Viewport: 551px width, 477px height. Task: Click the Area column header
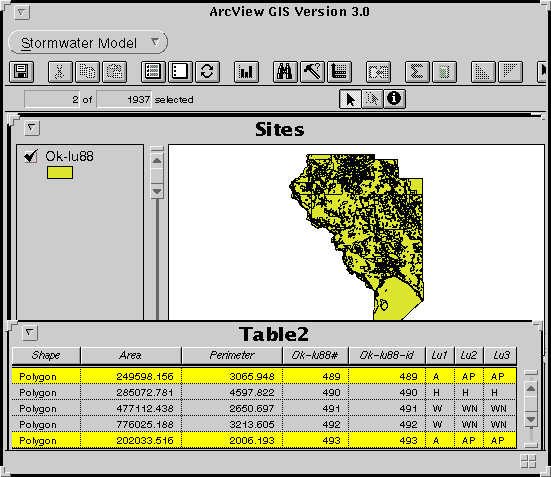point(131,355)
